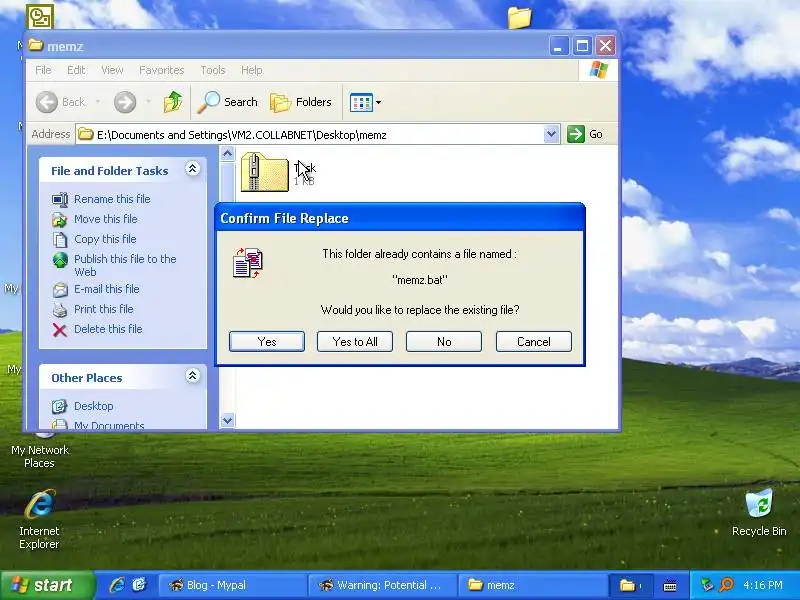This screenshot has width=800, height=600.
Task: Click Delete this file
Action: (108, 329)
